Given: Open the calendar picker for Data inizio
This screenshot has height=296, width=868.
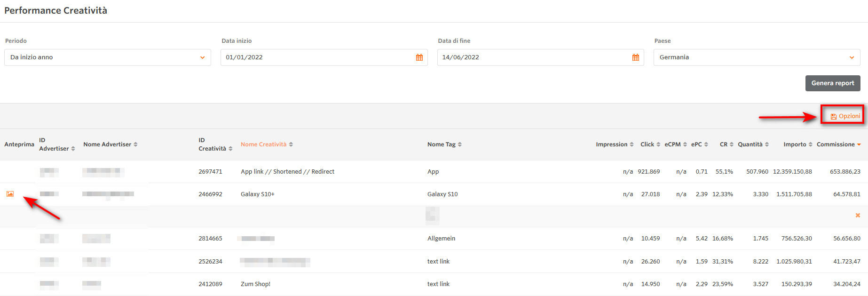Looking at the screenshot, I should pos(419,57).
